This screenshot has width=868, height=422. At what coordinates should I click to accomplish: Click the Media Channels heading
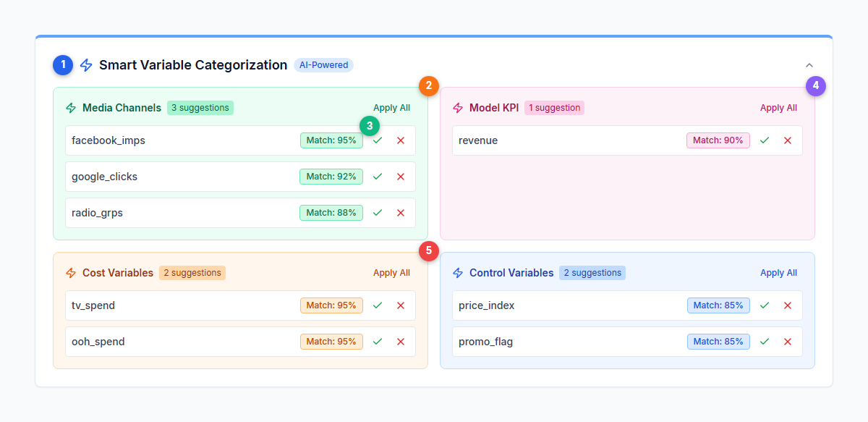click(x=122, y=108)
